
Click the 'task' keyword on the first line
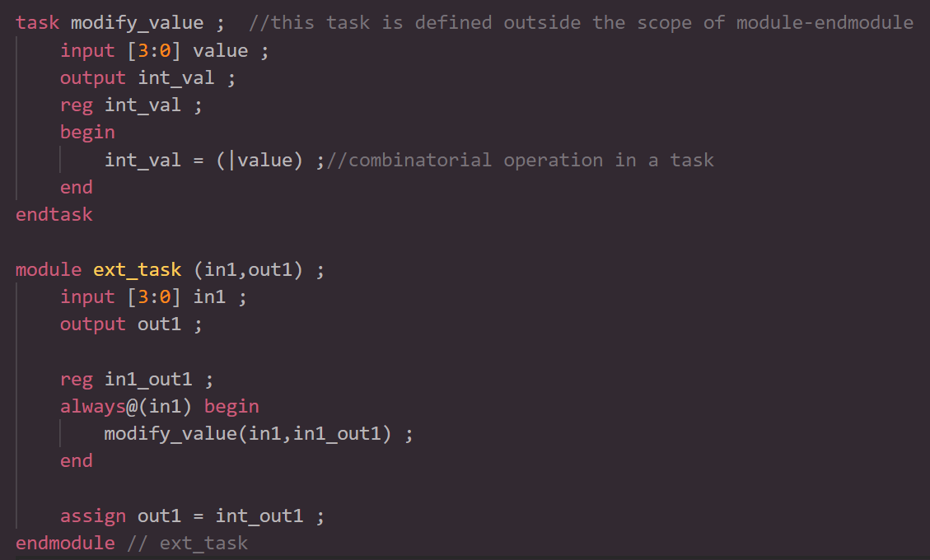click(x=37, y=23)
